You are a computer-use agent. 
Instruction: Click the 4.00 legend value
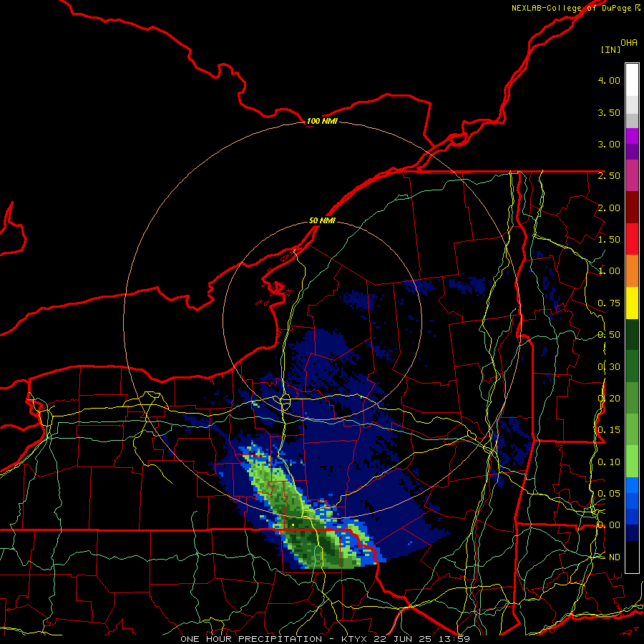click(x=609, y=80)
